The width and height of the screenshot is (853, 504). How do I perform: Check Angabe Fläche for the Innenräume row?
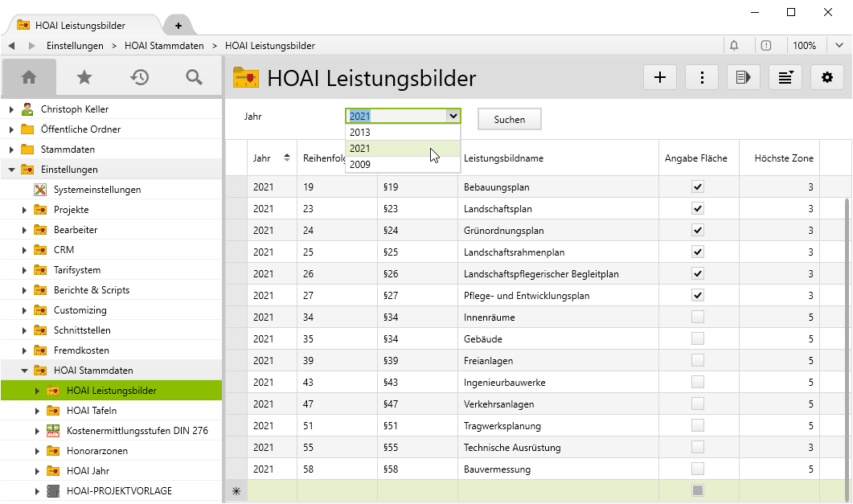pos(698,317)
